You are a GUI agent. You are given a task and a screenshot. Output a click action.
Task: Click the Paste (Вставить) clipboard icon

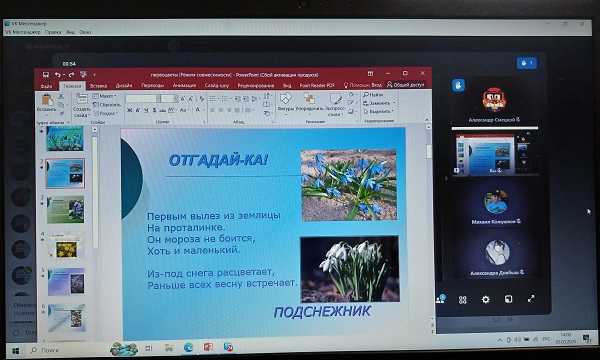(47, 100)
